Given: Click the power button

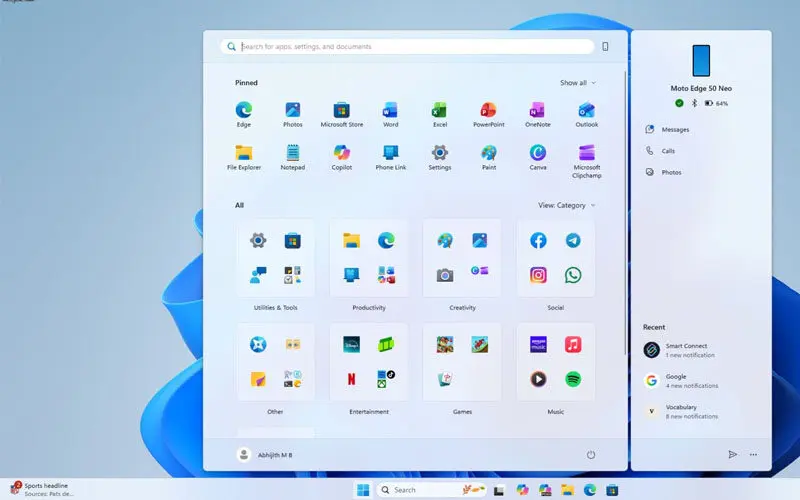Looking at the screenshot, I should (x=590, y=455).
